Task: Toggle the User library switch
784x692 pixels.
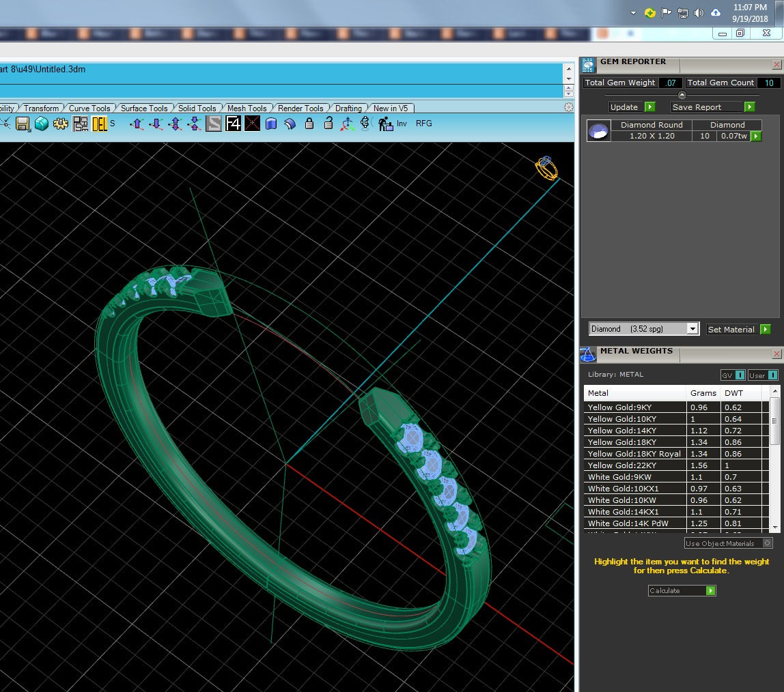Action: 763,375
